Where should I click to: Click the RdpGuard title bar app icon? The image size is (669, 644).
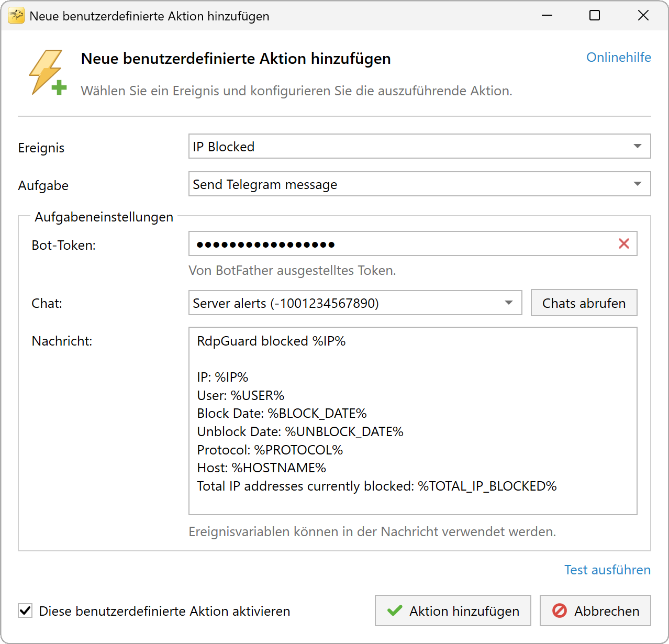click(16, 16)
